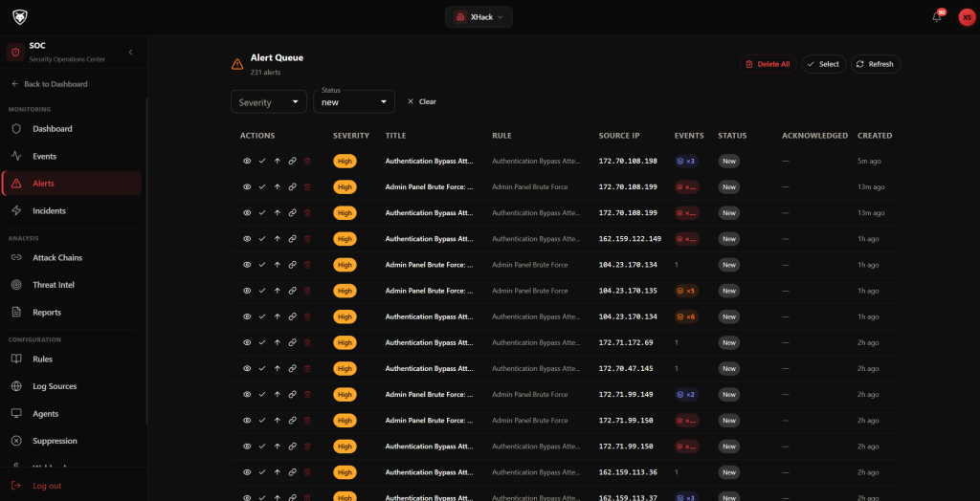Click the wolf shield logo in header

17,17
